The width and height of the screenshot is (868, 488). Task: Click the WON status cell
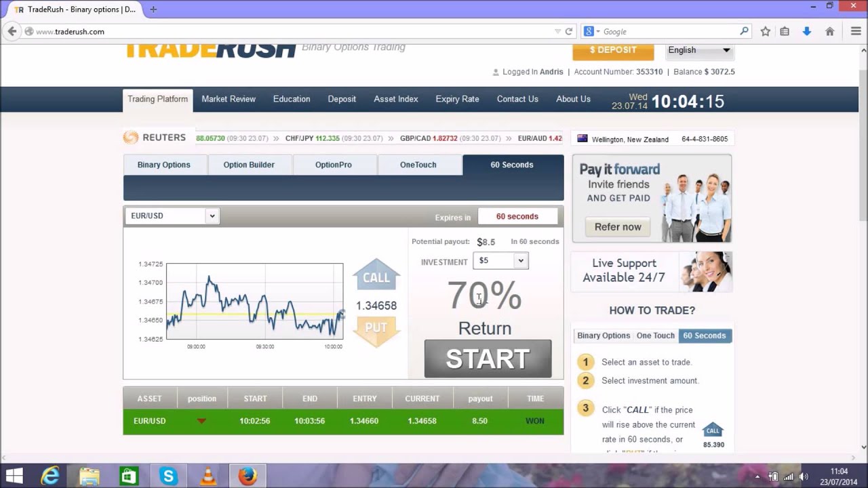(x=535, y=421)
